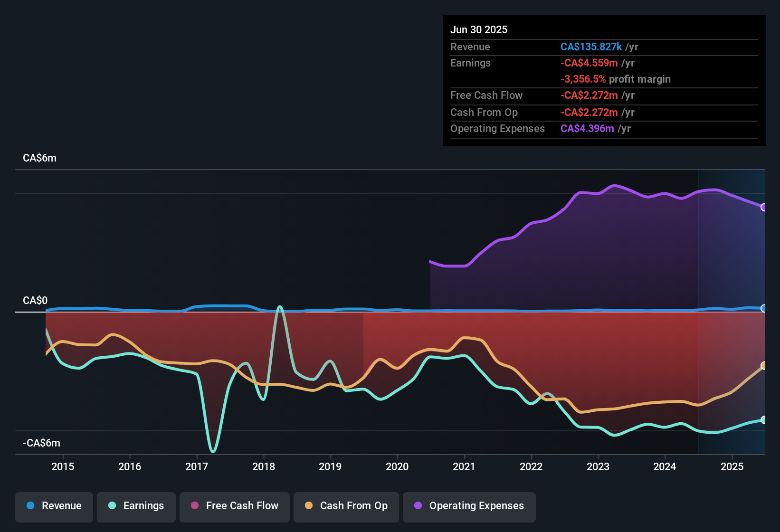Click the 2025 x-axis label

coord(732,466)
